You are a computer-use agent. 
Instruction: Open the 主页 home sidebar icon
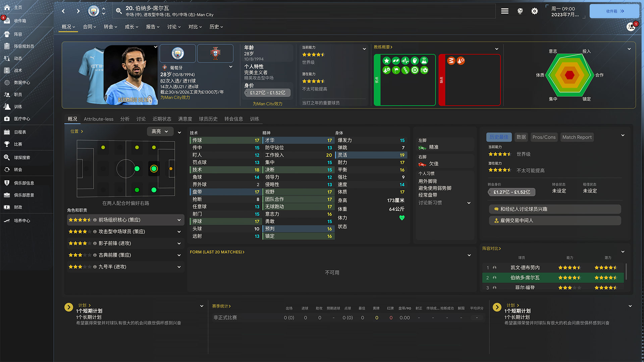7,7
